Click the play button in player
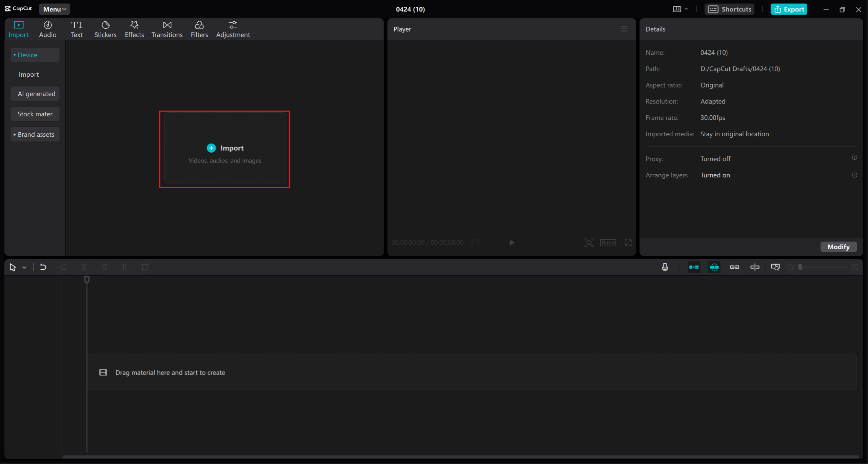868x464 pixels. point(512,242)
